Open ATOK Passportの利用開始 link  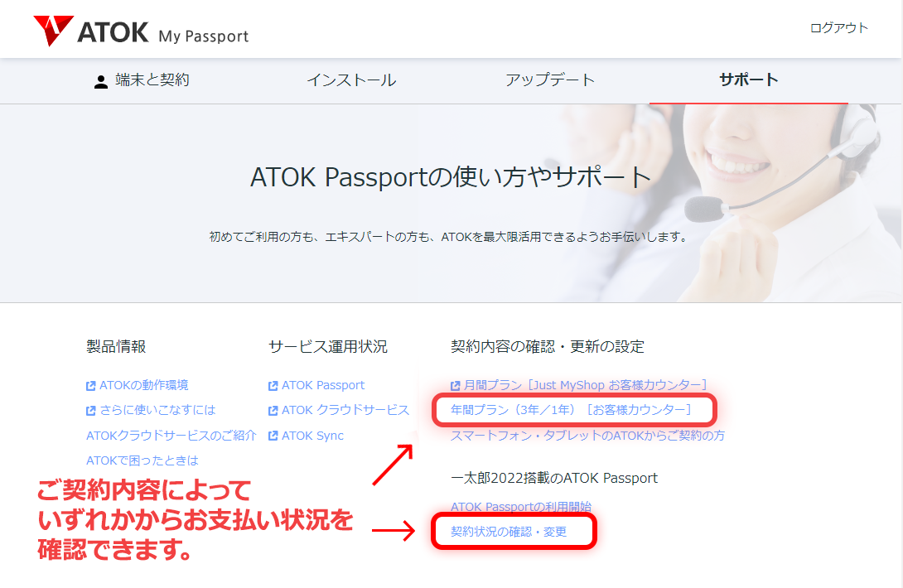pos(521,507)
